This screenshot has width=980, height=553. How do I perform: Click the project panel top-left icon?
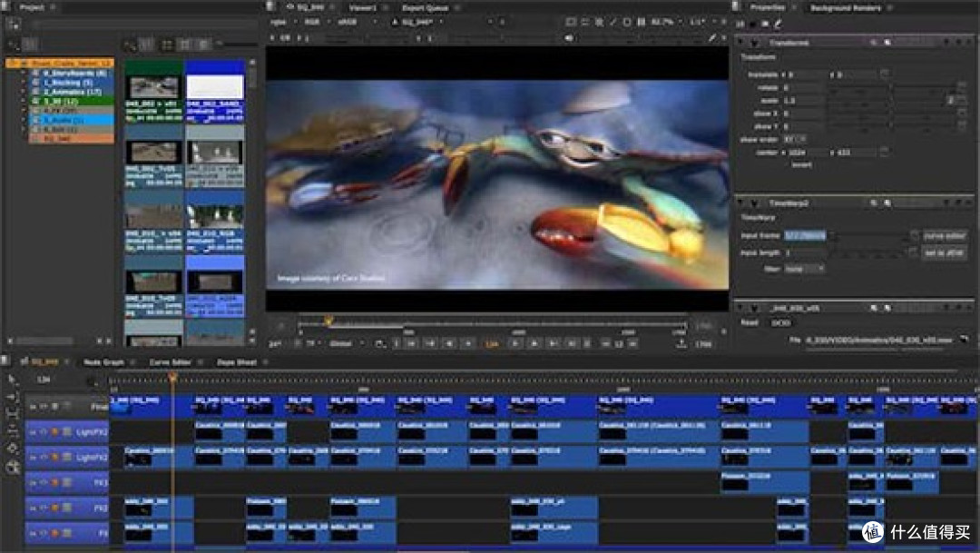point(13,25)
